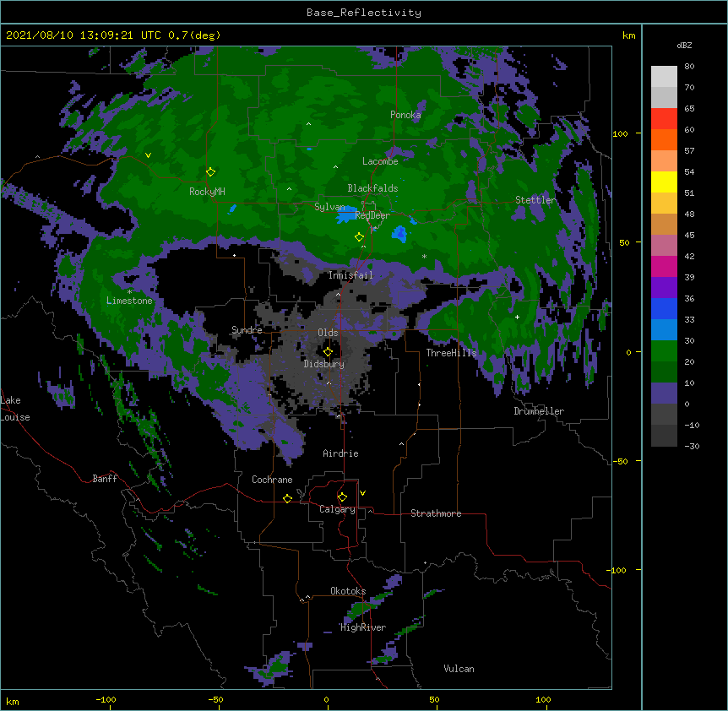Click the Sundre city label
The height and width of the screenshot is (711, 728).
tap(247, 330)
